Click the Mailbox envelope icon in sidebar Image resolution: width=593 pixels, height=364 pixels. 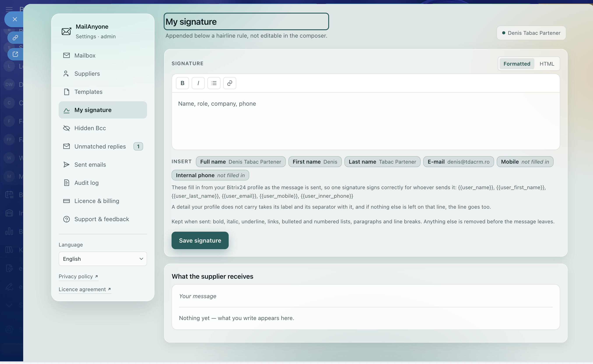pyautogui.click(x=67, y=55)
